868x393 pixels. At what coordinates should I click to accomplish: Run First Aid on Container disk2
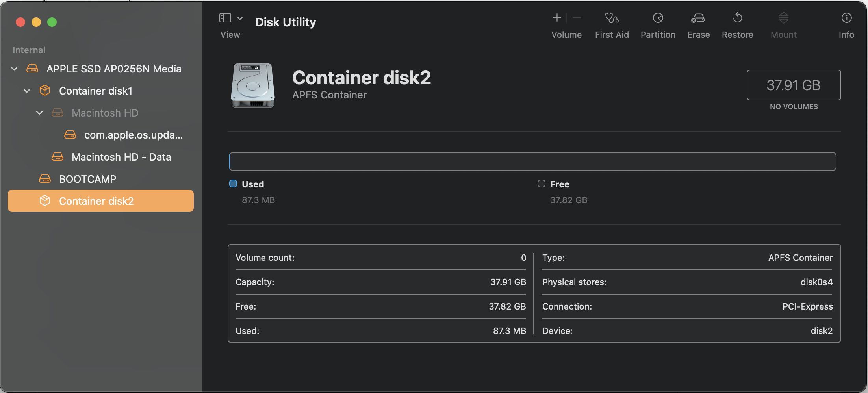[x=611, y=24]
